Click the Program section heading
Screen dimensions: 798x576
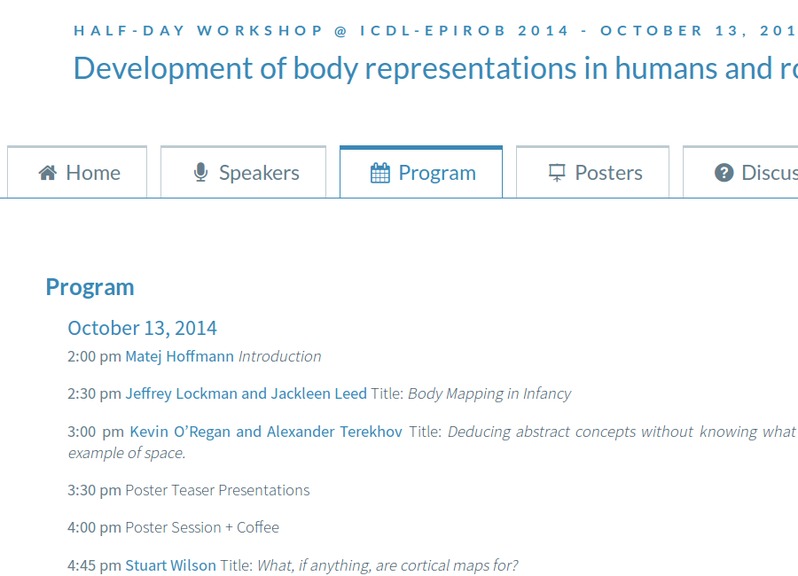(x=90, y=287)
